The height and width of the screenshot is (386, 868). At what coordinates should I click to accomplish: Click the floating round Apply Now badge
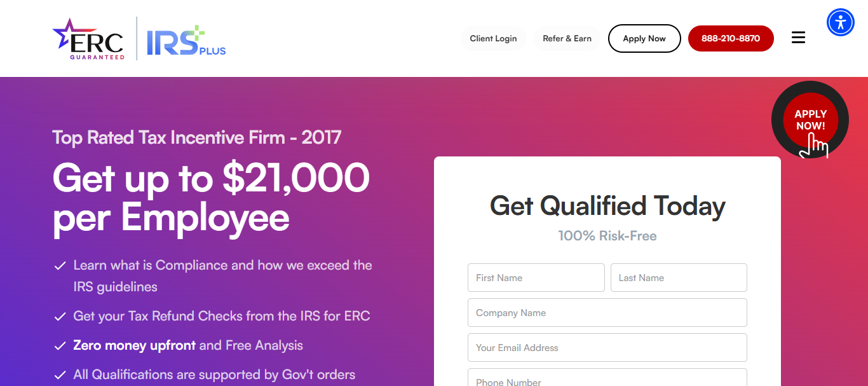click(810, 120)
